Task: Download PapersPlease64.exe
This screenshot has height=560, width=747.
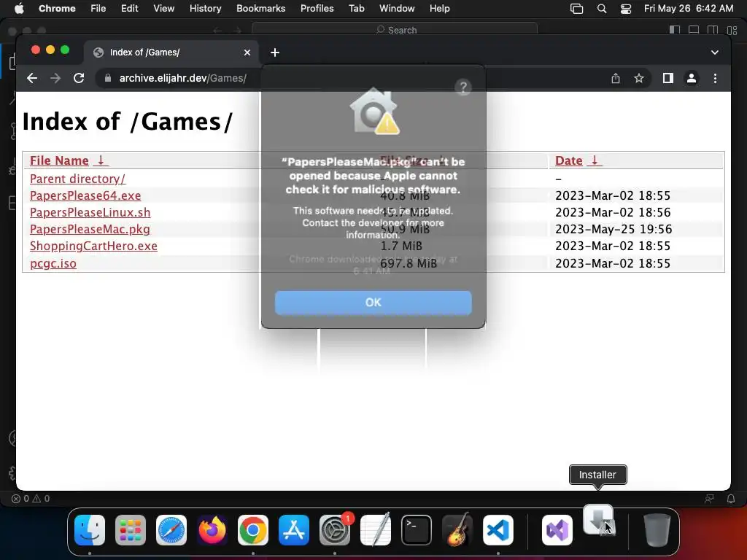Action: tap(85, 195)
